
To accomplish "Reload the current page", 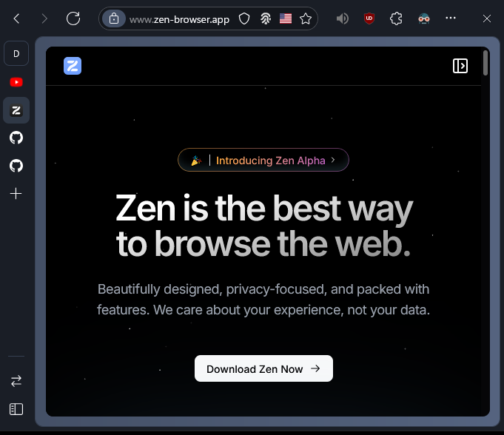I will click(x=73, y=18).
